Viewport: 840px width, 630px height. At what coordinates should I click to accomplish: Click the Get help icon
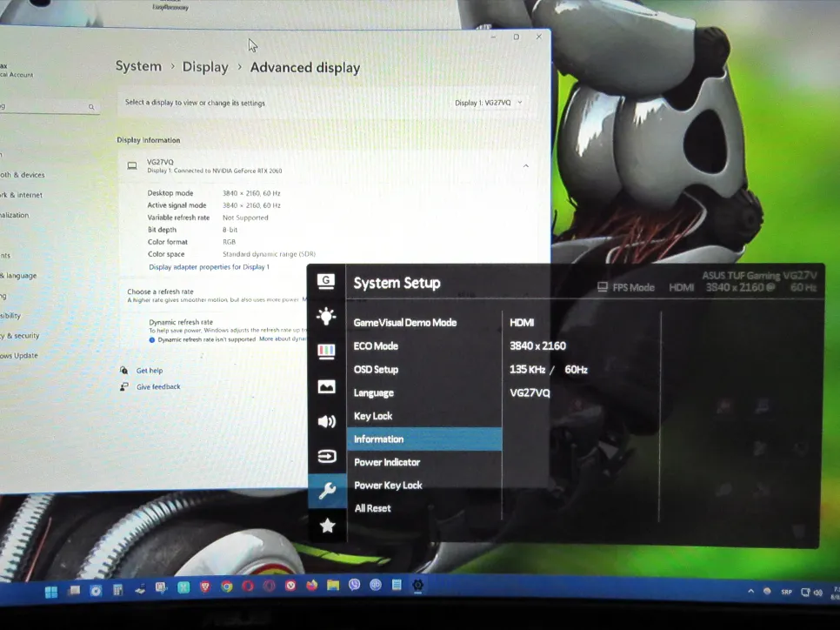[x=124, y=370]
